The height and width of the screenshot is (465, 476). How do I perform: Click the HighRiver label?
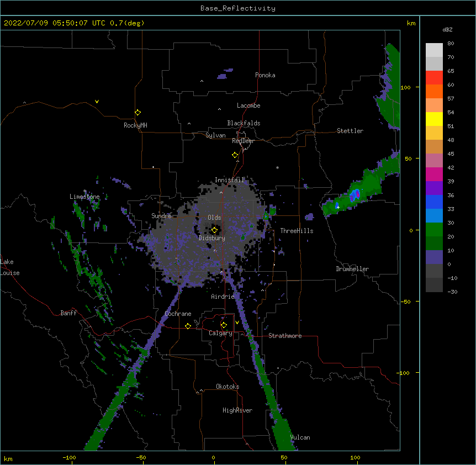coord(237,410)
